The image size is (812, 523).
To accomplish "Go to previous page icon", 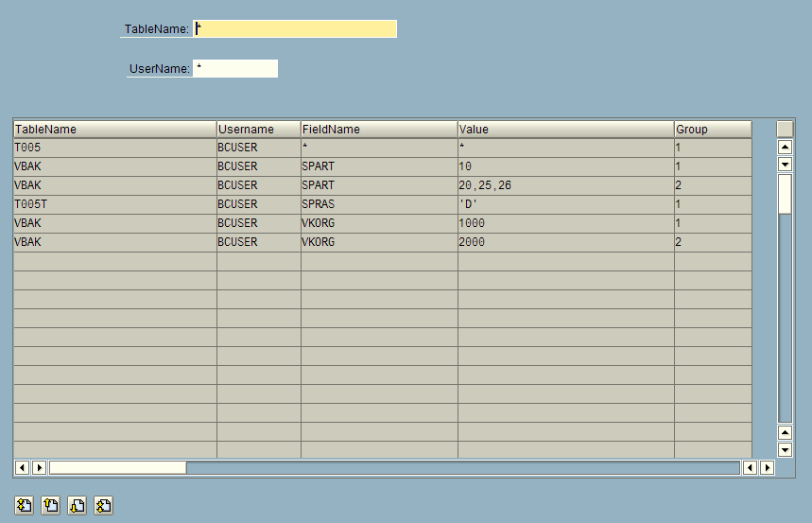I will pyautogui.click(x=51, y=505).
